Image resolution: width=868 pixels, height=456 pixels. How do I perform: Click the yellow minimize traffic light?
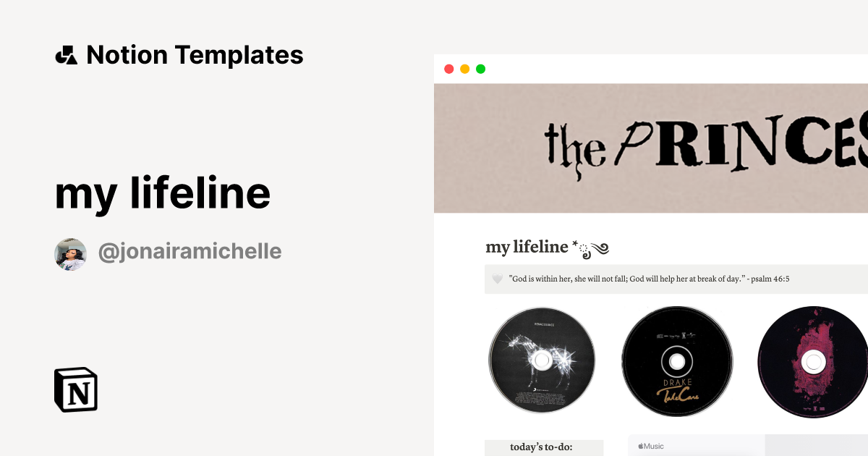coord(464,69)
